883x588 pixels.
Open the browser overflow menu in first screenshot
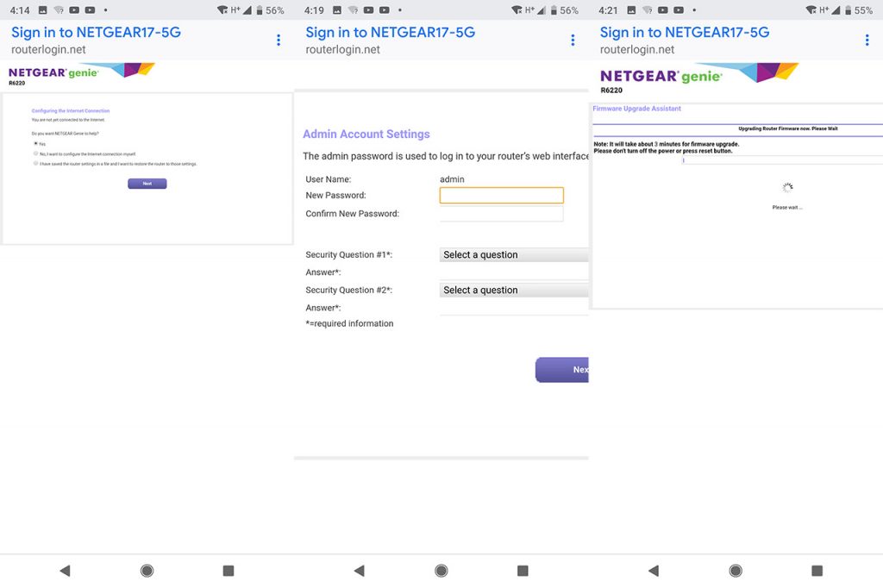pos(278,40)
